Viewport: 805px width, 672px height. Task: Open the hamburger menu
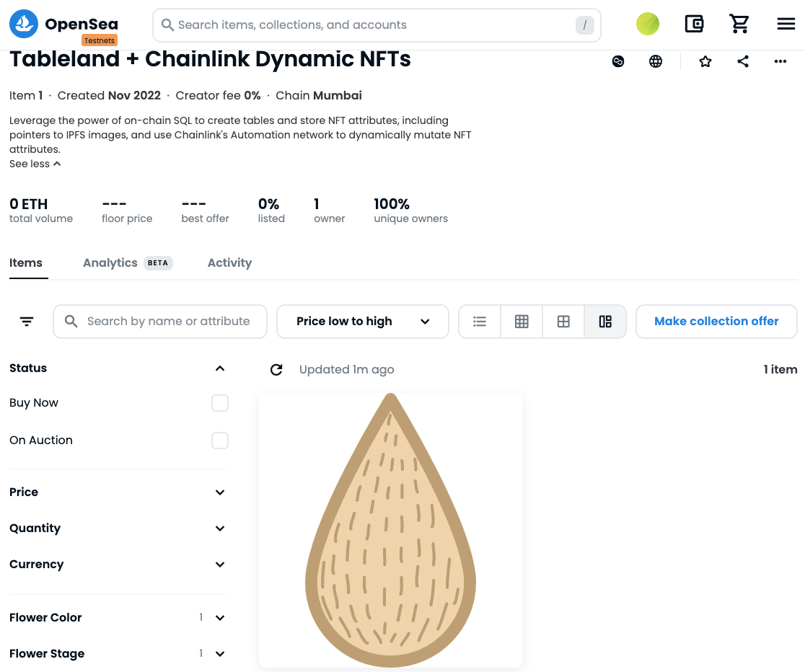786,25
